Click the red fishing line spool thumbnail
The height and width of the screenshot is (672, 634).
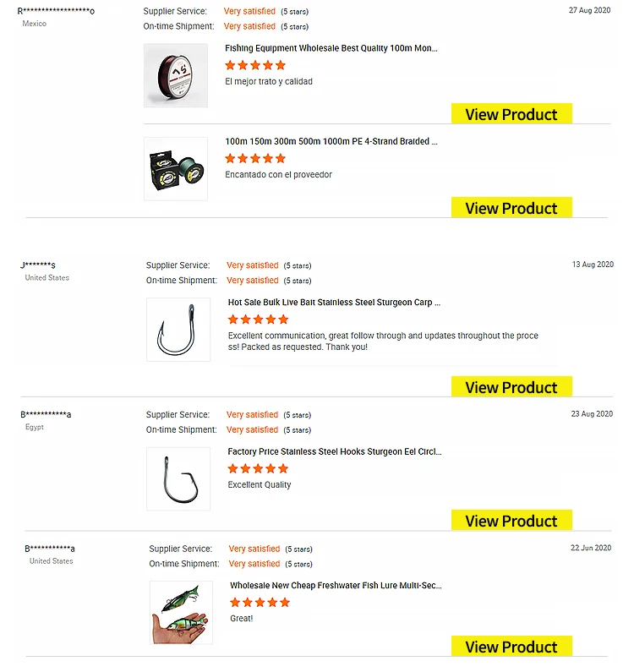pyautogui.click(x=175, y=75)
